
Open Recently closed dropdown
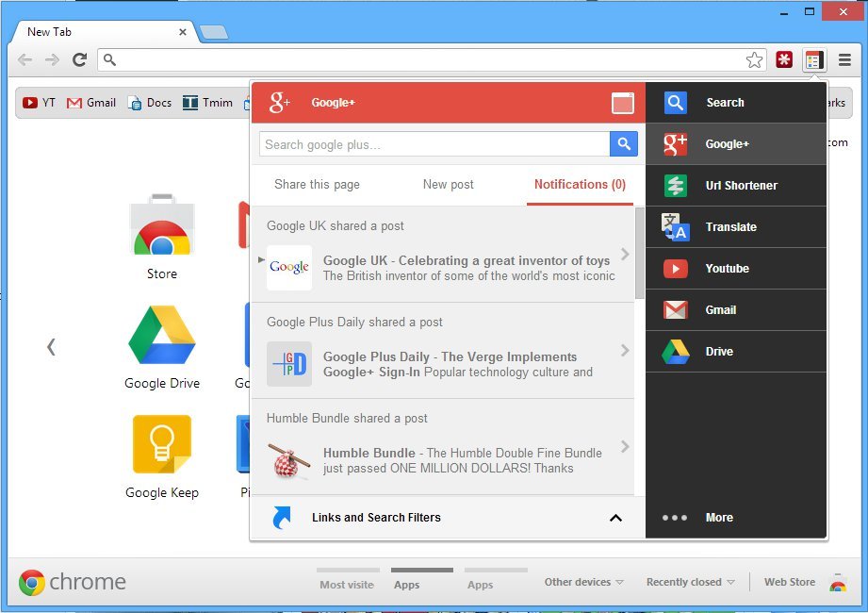(x=690, y=582)
